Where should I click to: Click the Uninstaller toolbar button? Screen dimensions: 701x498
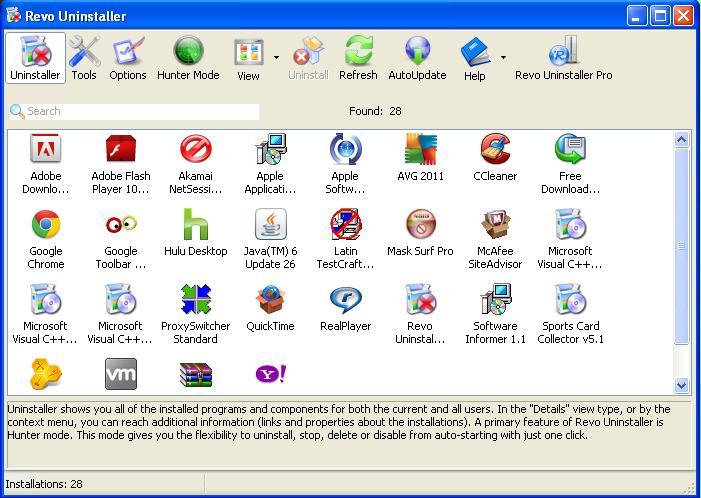(x=35, y=58)
